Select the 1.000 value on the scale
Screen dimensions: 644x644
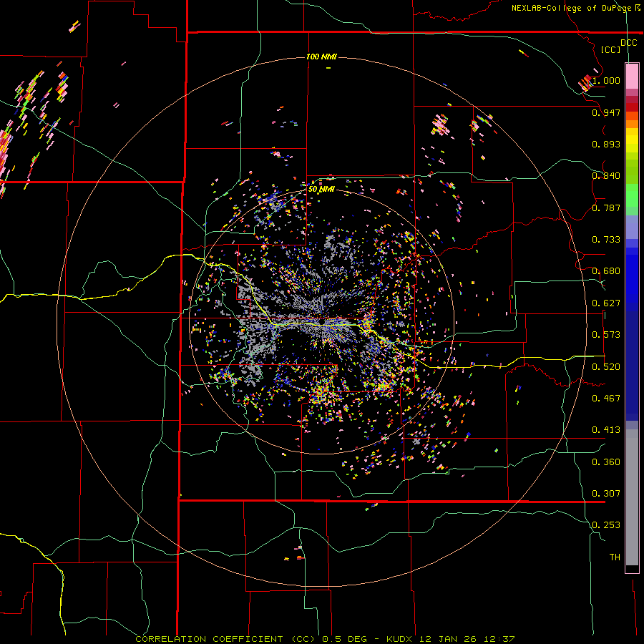click(x=606, y=80)
